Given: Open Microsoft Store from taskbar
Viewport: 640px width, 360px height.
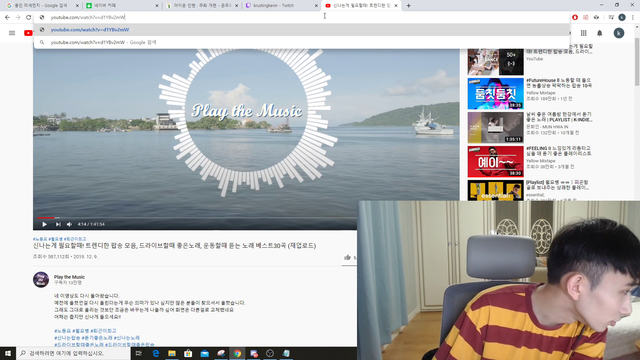Looking at the screenshot, I should click(188, 353).
